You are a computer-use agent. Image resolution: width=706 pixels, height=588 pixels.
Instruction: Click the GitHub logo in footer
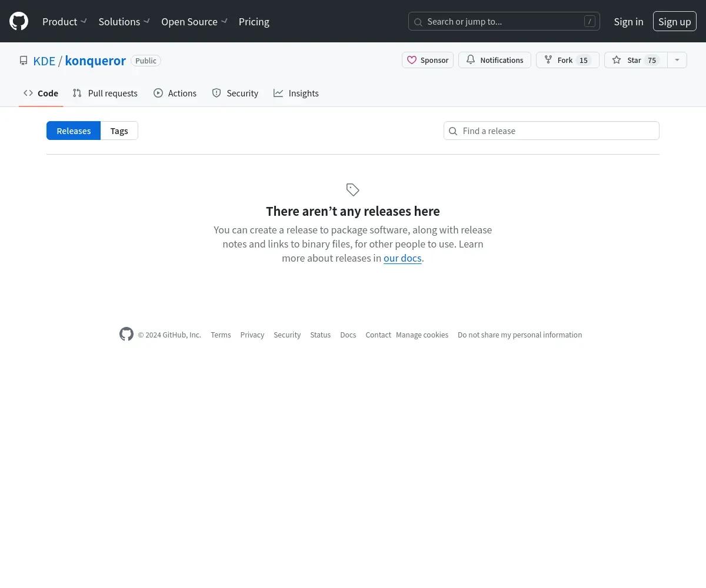coord(126,334)
